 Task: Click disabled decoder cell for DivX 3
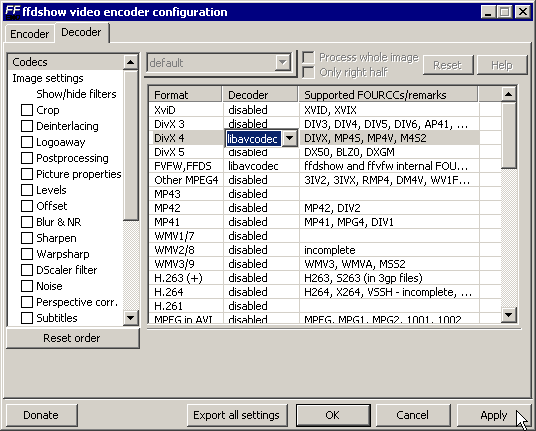point(260,124)
